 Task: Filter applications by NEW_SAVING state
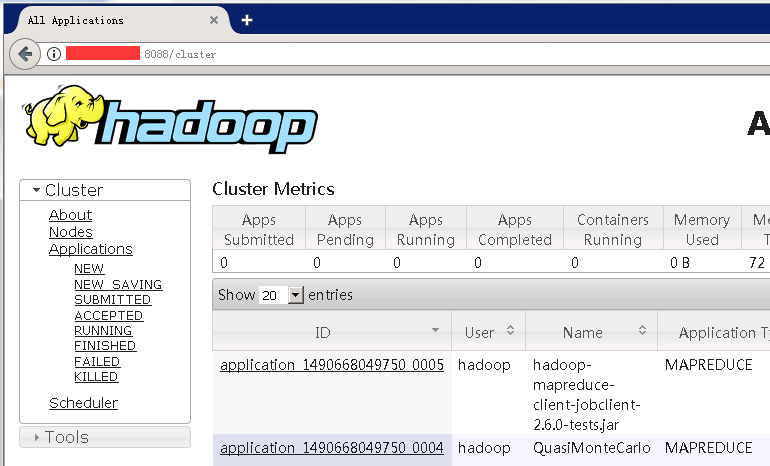118,284
